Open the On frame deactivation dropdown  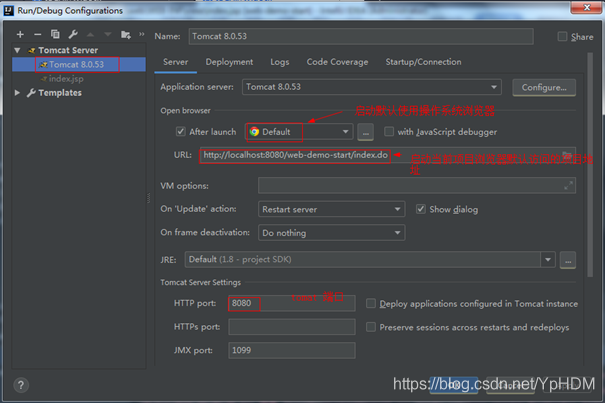pyautogui.click(x=331, y=233)
